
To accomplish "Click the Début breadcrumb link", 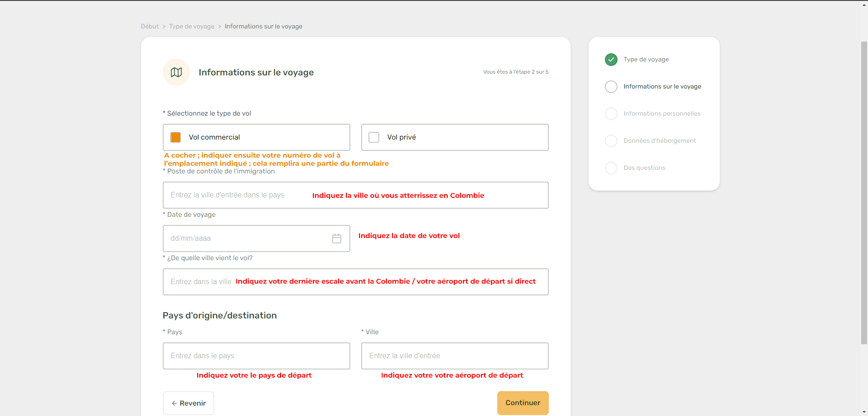I will [150, 27].
